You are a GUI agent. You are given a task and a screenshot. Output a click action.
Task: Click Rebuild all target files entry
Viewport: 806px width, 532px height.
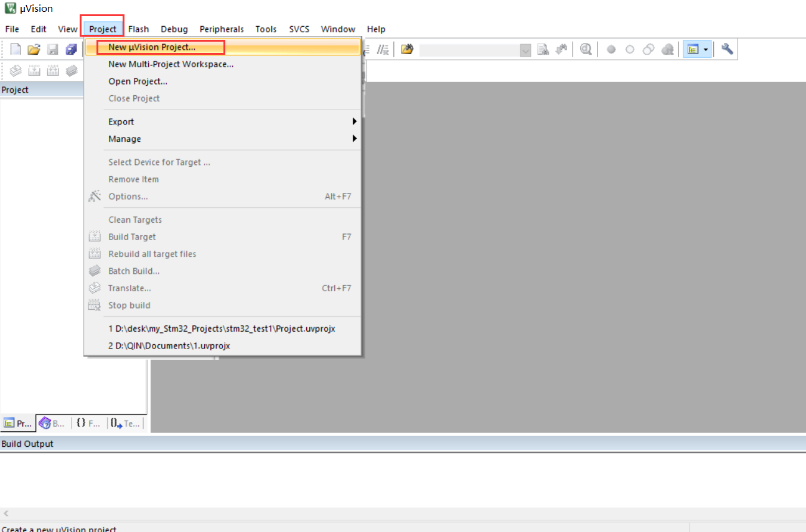click(223, 254)
